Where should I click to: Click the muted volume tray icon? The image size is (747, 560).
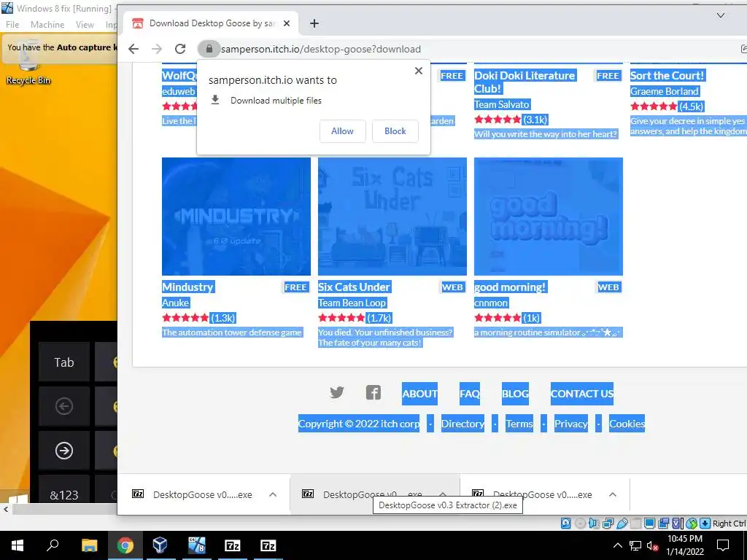[x=652, y=545]
